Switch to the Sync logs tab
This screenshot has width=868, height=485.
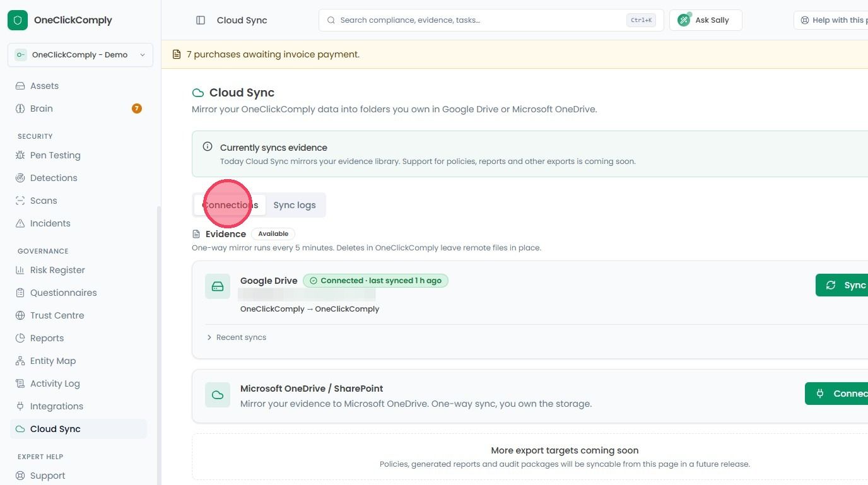pyautogui.click(x=295, y=205)
